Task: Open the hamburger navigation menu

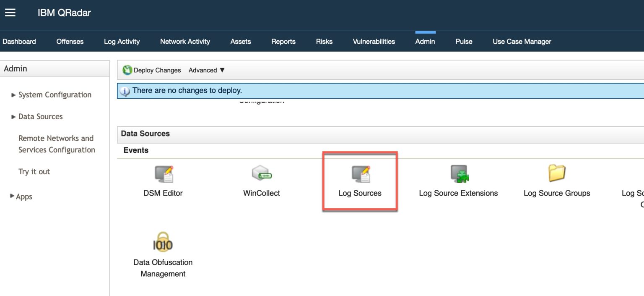Action: tap(10, 12)
